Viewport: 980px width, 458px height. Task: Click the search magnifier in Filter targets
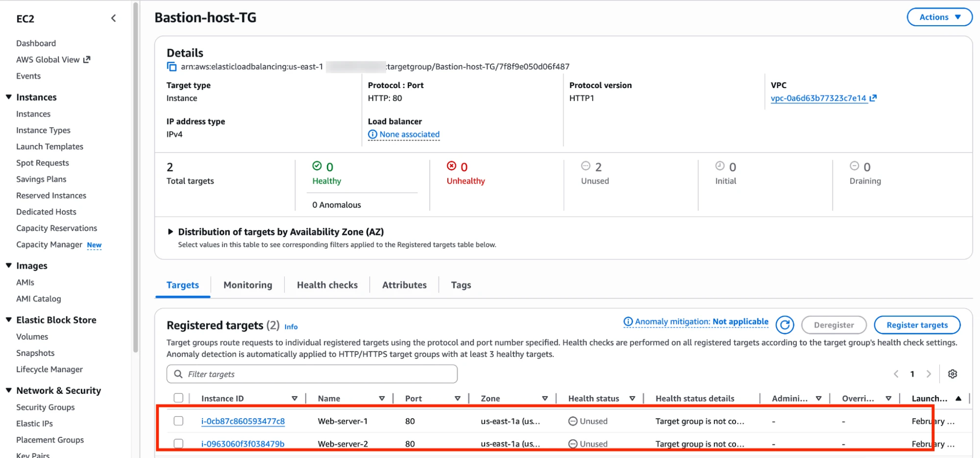coord(178,374)
